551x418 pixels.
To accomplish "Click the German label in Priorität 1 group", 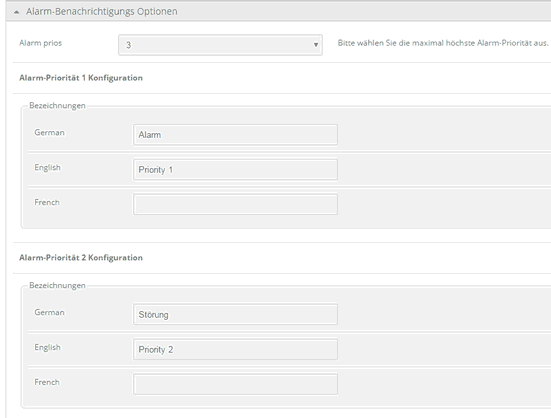I will point(49,133).
